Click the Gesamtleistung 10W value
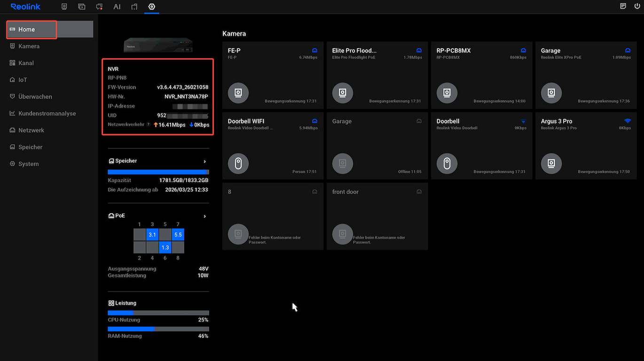Viewport: 644px width, 361px height. pos(203,276)
